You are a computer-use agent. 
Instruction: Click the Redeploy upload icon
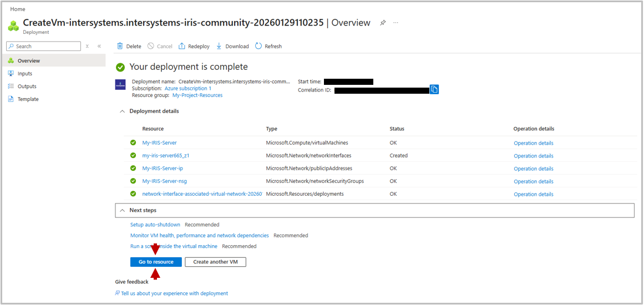[182, 46]
